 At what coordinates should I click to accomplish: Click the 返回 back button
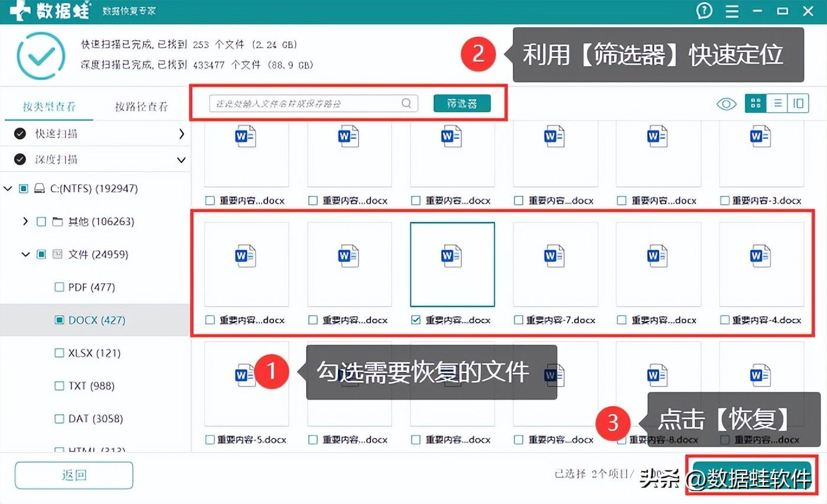[74, 476]
